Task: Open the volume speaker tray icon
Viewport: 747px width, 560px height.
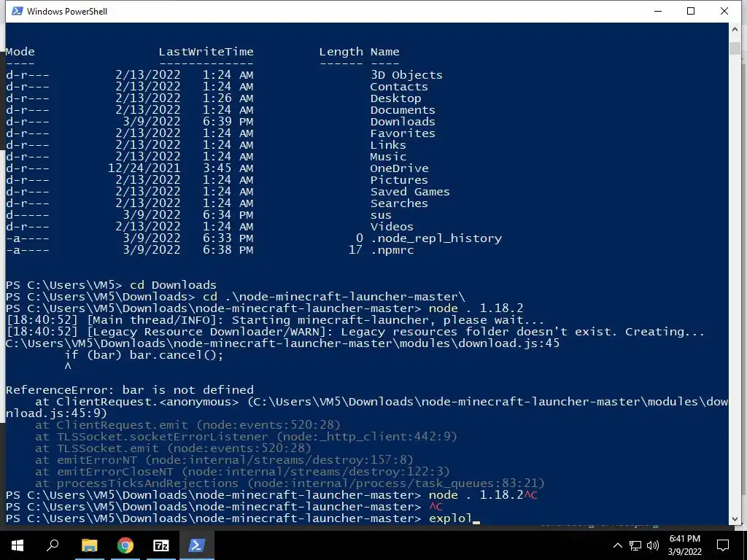Action: point(653,545)
